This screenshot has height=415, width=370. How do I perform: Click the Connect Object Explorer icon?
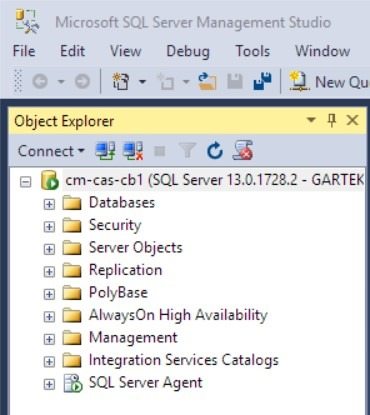click(105, 151)
